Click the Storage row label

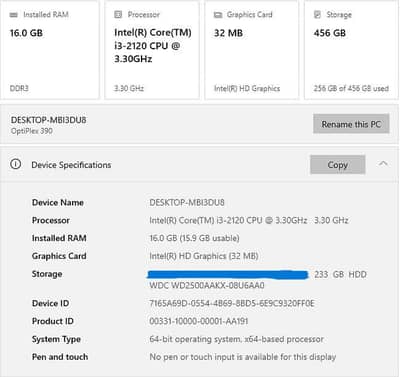[x=47, y=274]
